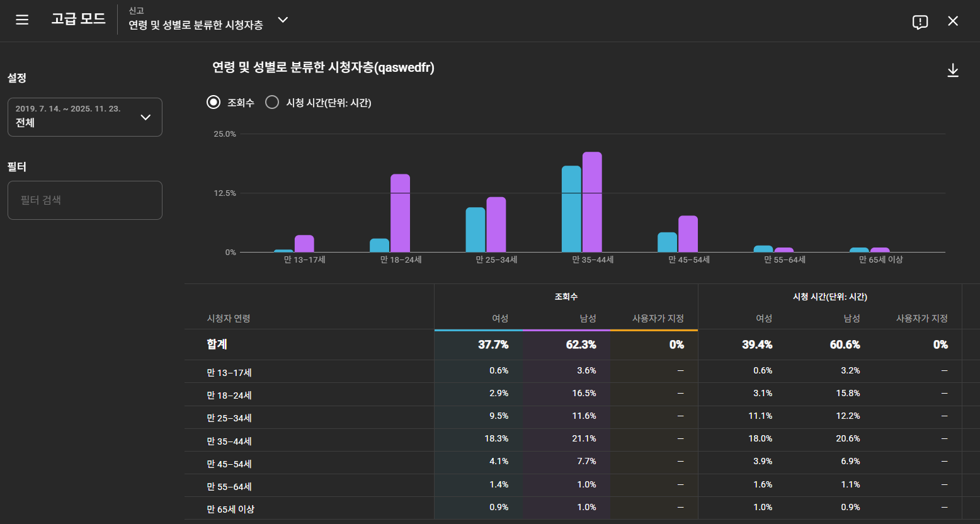Click the 사용자가 지정 header under 조회수
The width and height of the screenshot is (980, 524).
658,319
